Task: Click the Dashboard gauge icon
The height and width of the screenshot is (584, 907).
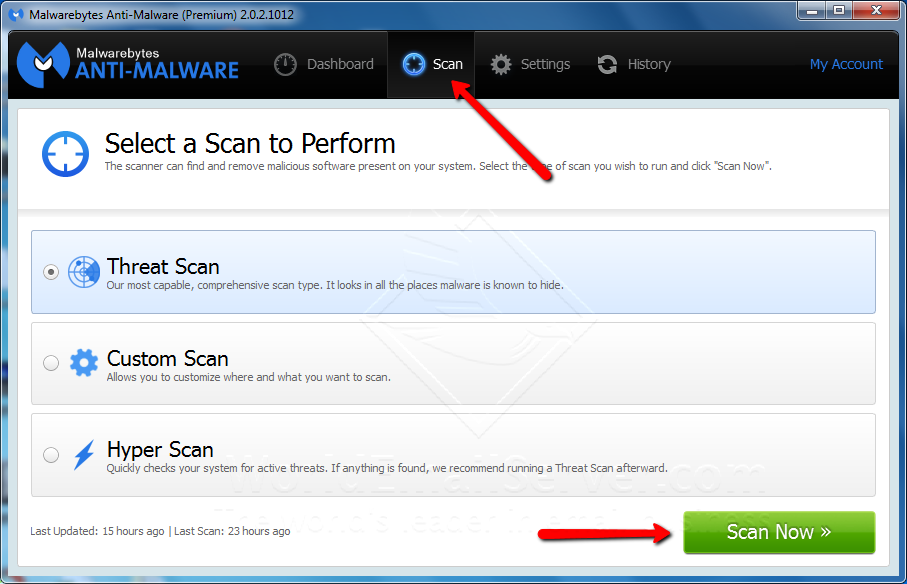Action: (285, 64)
